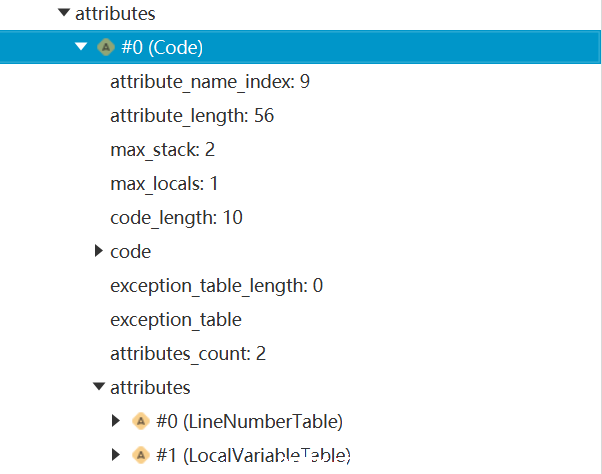Select the max_locals: 1 entry

click(x=164, y=184)
